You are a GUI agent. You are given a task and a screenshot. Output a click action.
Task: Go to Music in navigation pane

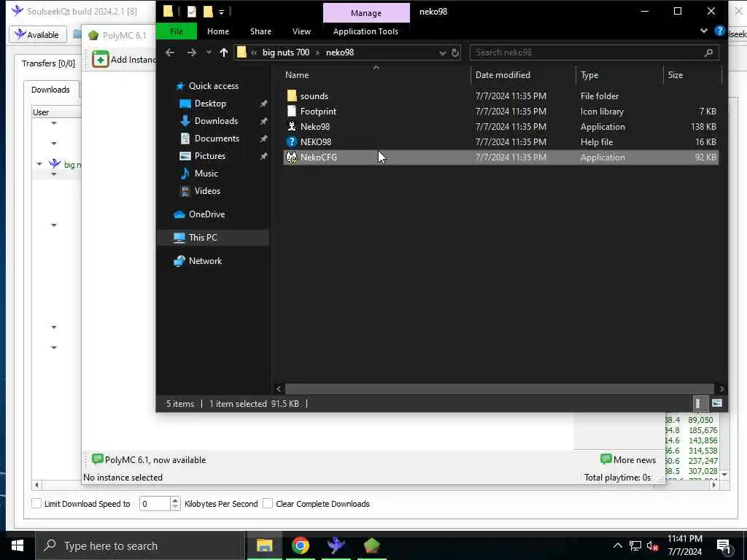pos(206,174)
